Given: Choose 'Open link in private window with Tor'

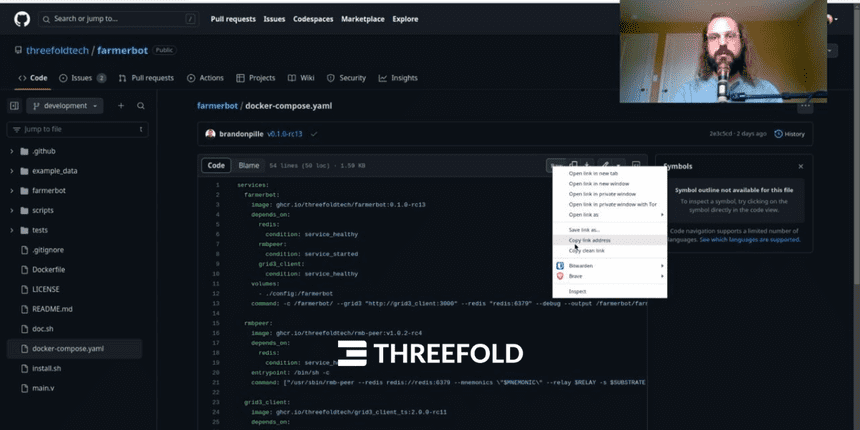Looking at the screenshot, I should click(609, 204).
